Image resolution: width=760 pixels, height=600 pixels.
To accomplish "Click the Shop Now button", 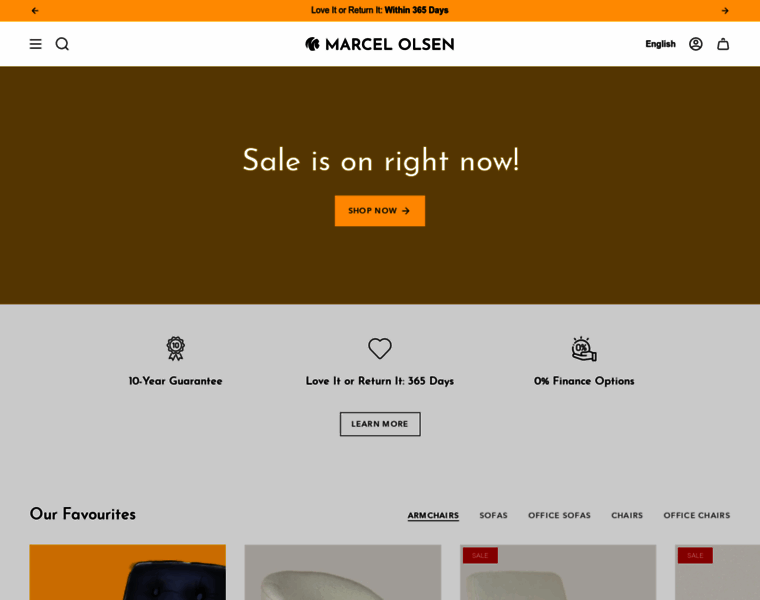I will coord(380,211).
